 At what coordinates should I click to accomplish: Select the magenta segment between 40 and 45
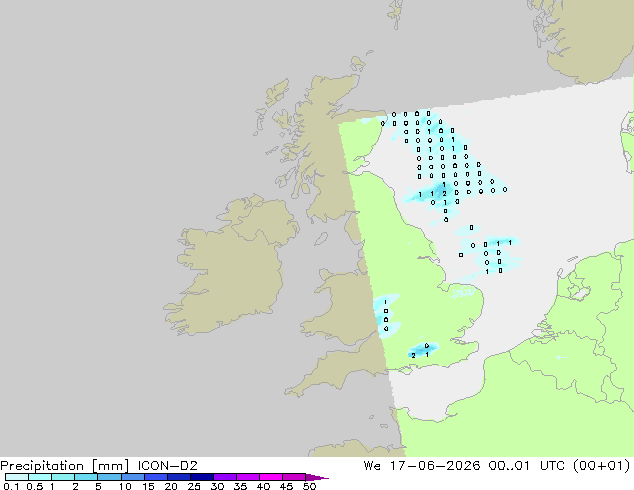271,477
